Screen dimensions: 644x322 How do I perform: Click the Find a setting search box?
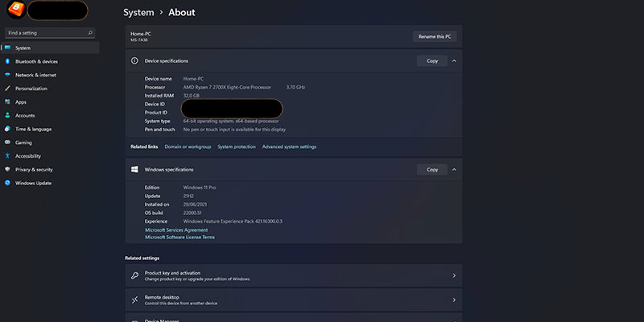(50, 33)
